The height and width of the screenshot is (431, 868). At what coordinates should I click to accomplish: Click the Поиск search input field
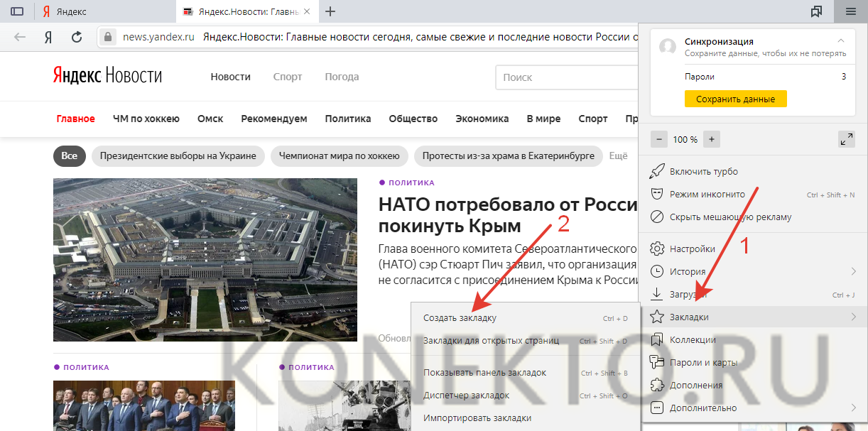(x=561, y=77)
